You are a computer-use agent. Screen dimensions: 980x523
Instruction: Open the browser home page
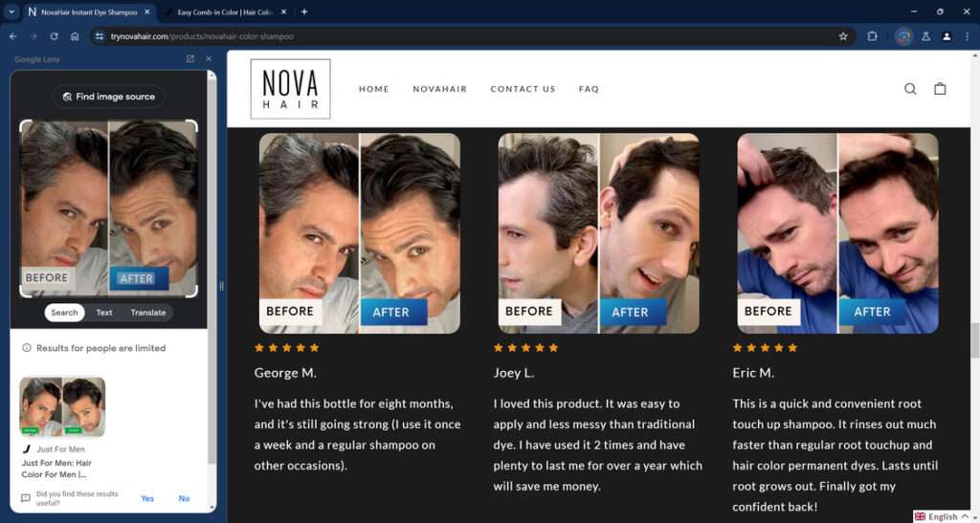point(75,36)
